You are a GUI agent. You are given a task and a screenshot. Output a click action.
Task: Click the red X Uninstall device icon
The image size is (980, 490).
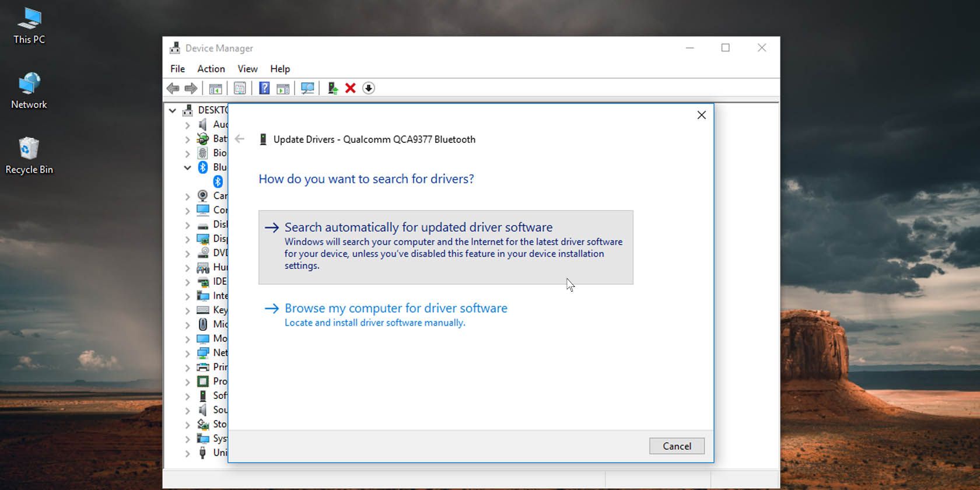351,88
